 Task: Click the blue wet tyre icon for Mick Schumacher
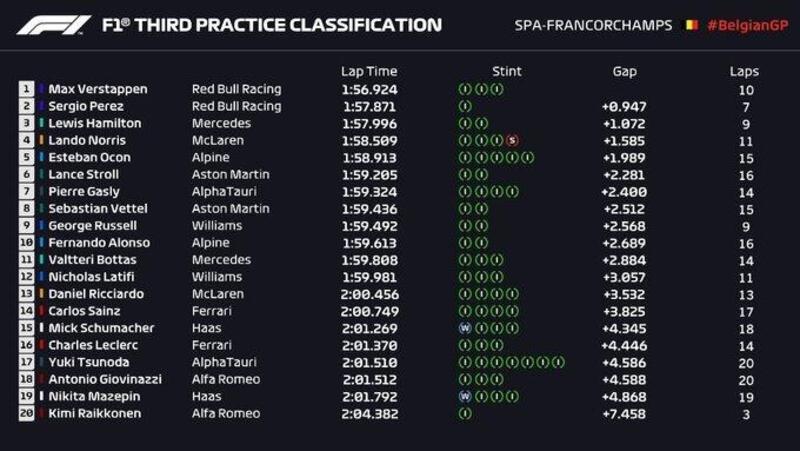[464, 328]
